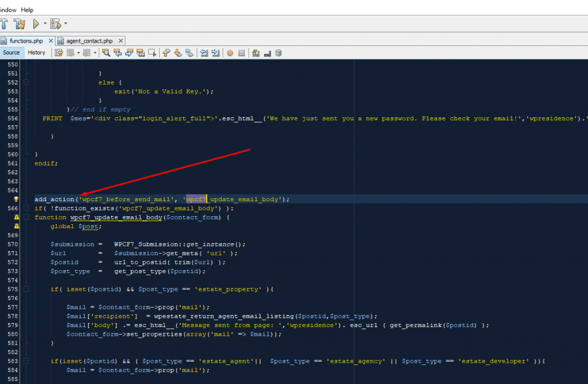Switch the editor to Source view

click(11, 52)
